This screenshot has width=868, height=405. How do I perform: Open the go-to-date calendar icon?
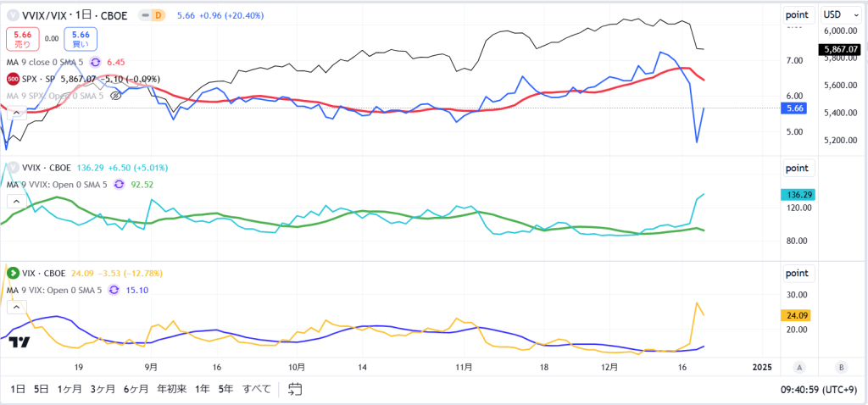(295, 389)
